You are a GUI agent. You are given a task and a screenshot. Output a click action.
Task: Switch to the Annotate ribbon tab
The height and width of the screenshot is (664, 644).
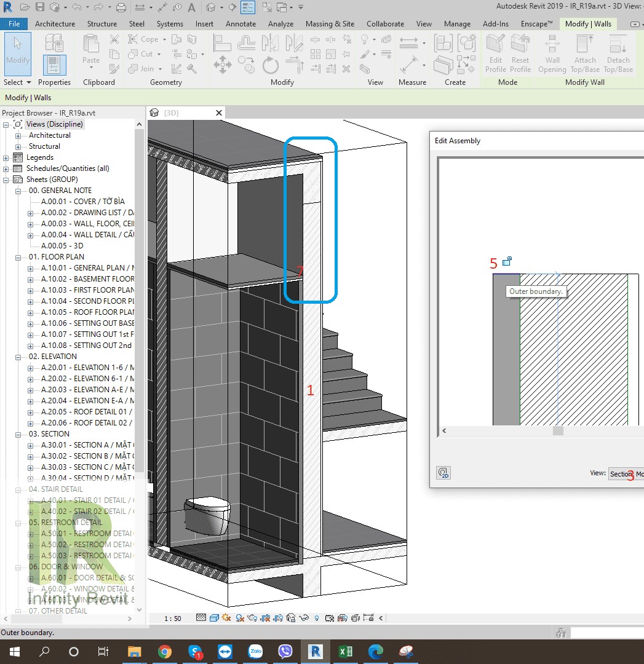(241, 24)
